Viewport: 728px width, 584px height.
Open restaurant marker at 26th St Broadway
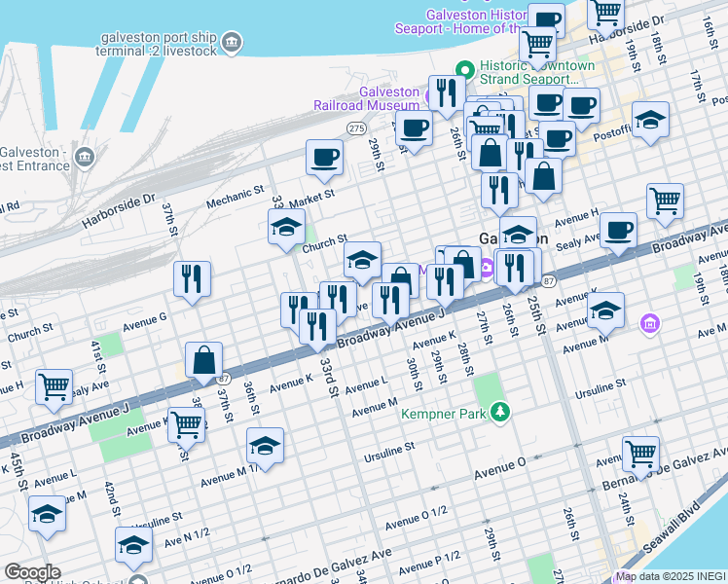[515, 272]
